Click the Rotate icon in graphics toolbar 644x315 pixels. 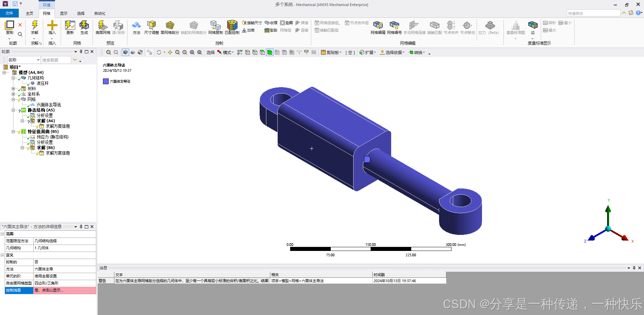[x=159, y=52]
